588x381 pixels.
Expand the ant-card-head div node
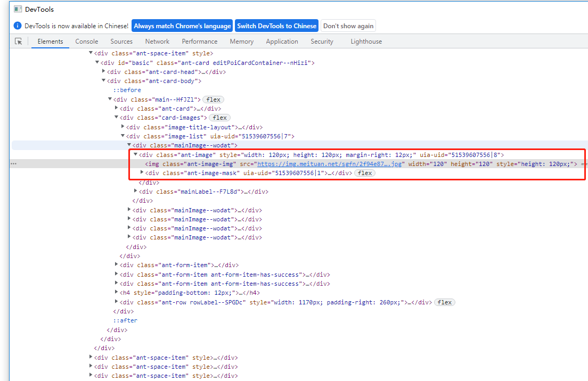104,71
